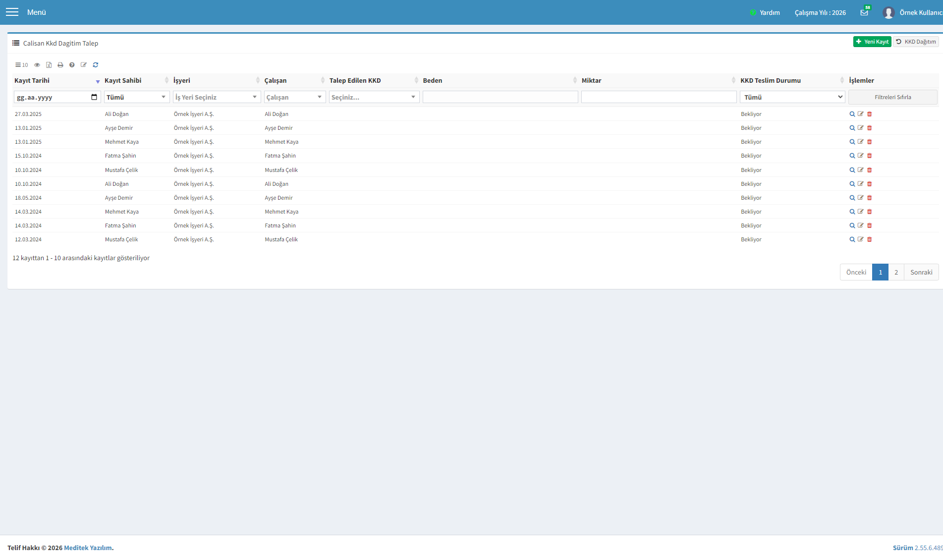Print the KKD request list
Screen dimensions: 943x560
pyautogui.click(x=60, y=65)
